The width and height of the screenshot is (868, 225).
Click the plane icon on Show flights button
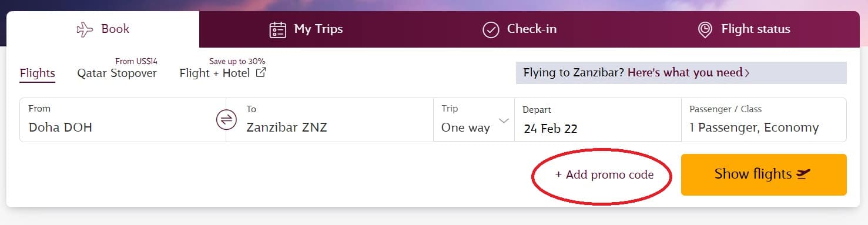pyautogui.click(x=803, y=174)
